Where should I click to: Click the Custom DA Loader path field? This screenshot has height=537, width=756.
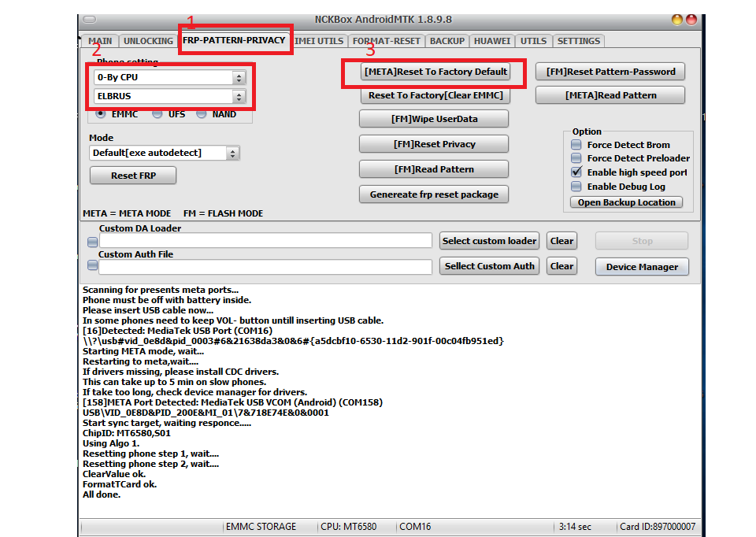pos(265,240)
